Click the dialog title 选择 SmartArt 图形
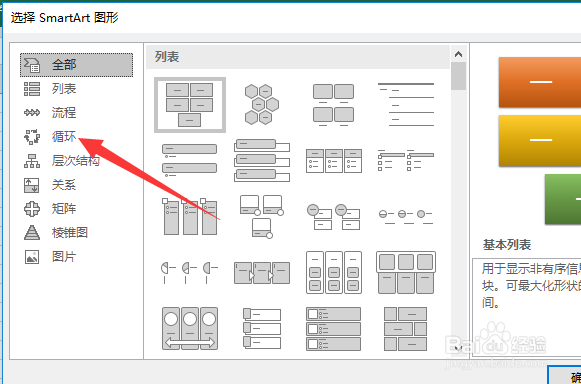 click(x=64, y=17)
